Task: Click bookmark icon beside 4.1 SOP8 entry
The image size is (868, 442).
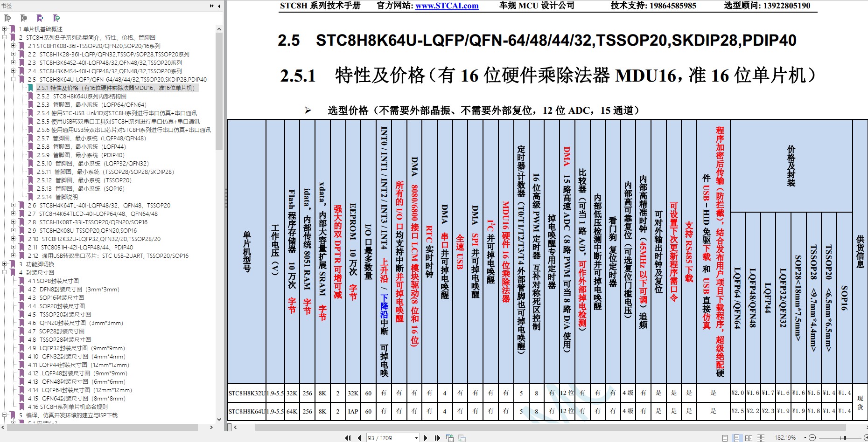Action: [21, 281]
